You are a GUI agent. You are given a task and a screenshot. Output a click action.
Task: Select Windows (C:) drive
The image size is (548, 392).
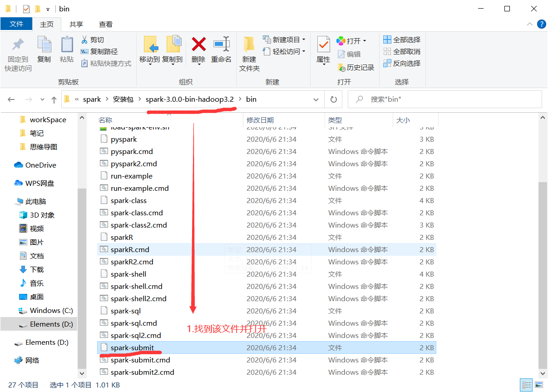click(x=45, y=311)
